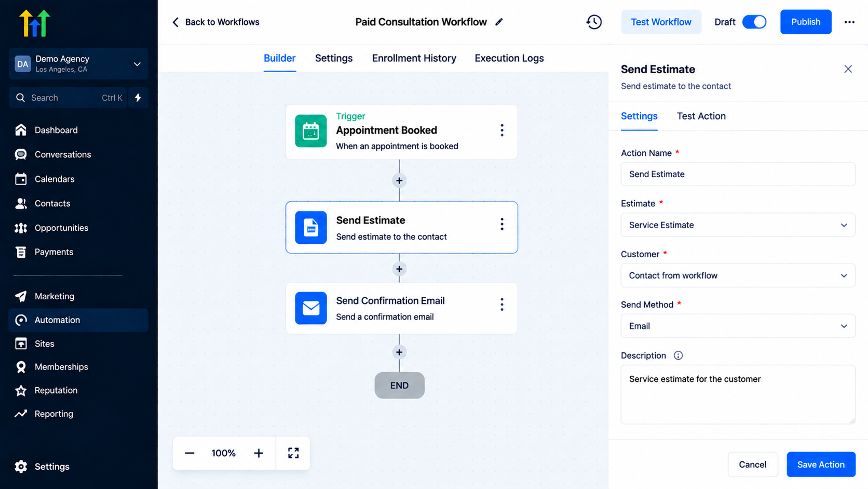Switch to the Test Action tab
Viewport: 868px width, 489px height.
[701, 116]
